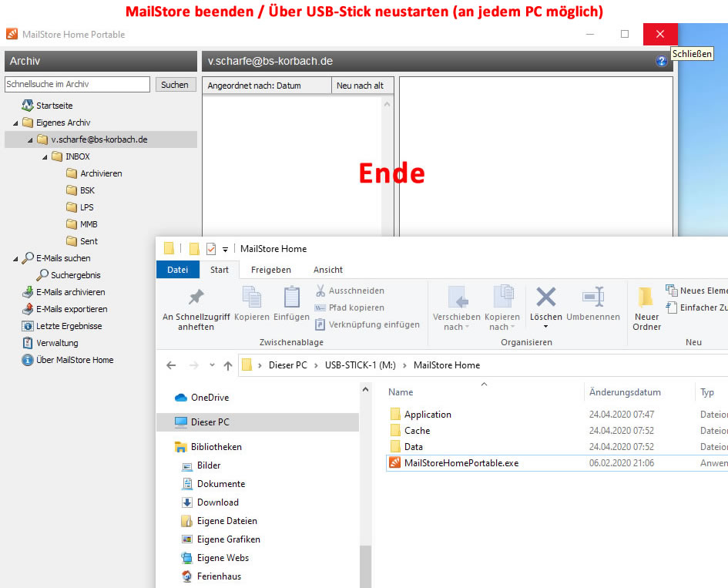Click properties checkmark icon in Explorer title bar
Screen dimensions: 728x588
point(211,249)
